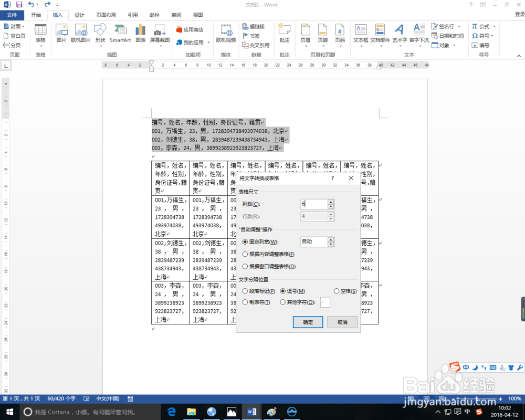Switch to the 审阅 review tab
Viewport: 525px width, 420px height.
(x=176, y=15)
